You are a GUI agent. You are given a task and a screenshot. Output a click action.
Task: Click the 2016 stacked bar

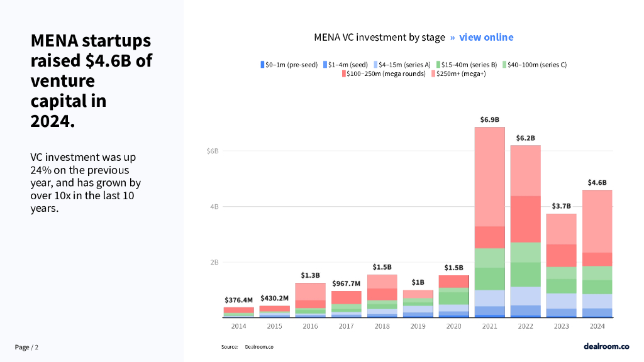coord(310,300)
